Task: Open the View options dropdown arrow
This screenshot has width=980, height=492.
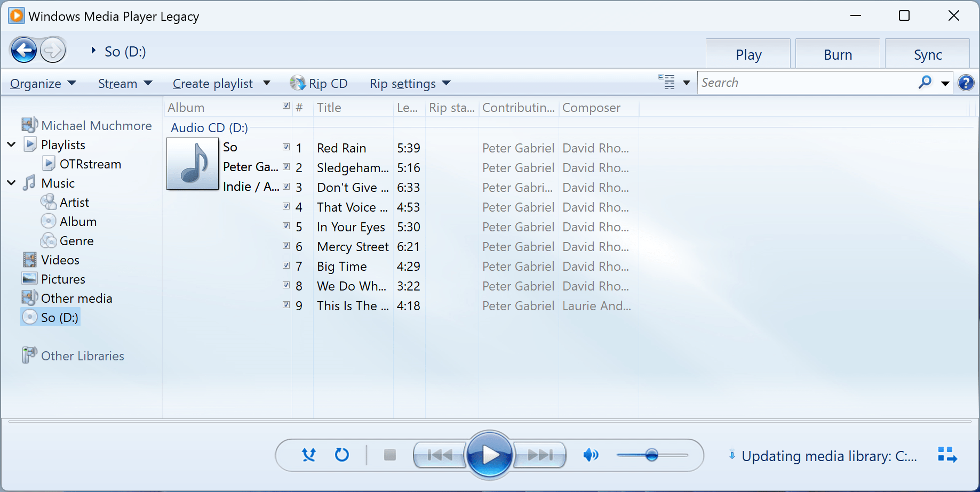Action: [x=687, y=83]
